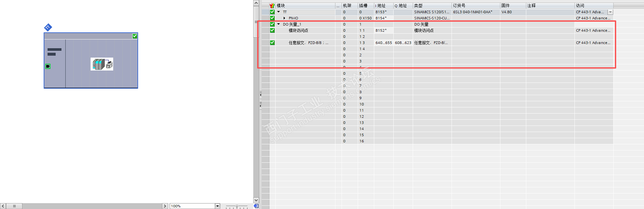Click the empty slot 16 row
The height and width of the screenshot is (209, 644).
[437, 141]
